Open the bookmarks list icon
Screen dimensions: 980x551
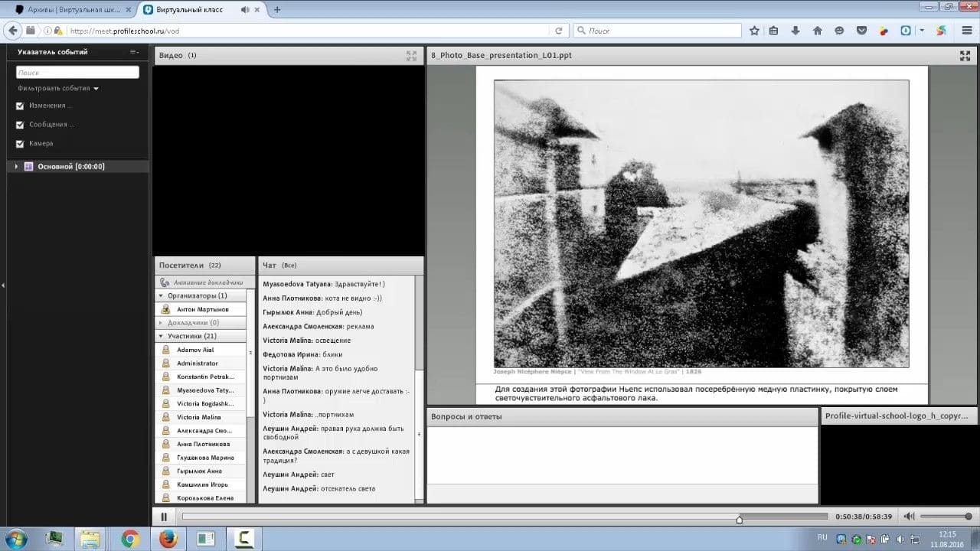(774, 31)
